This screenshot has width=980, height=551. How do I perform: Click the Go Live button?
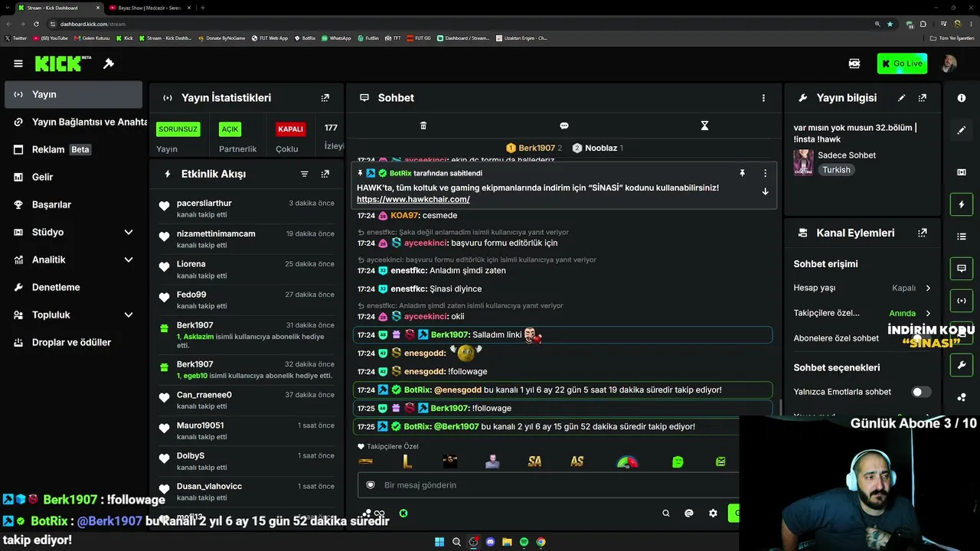point(902,64)
